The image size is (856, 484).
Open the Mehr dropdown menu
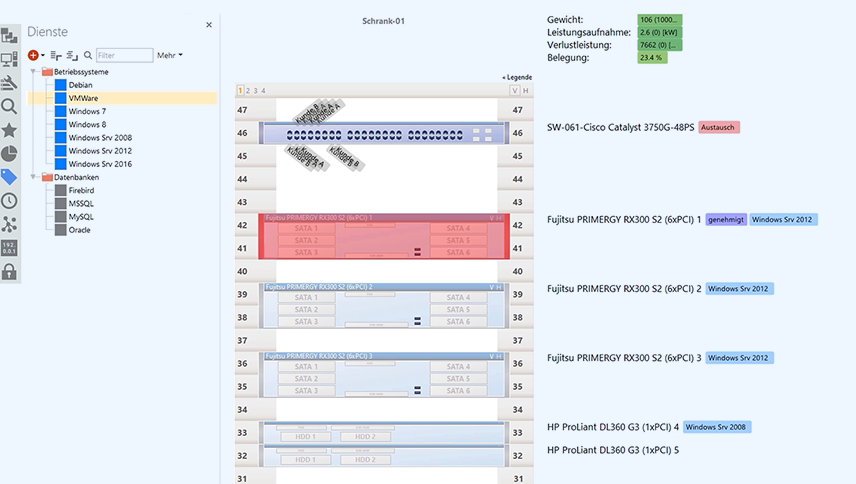point(170,56)
